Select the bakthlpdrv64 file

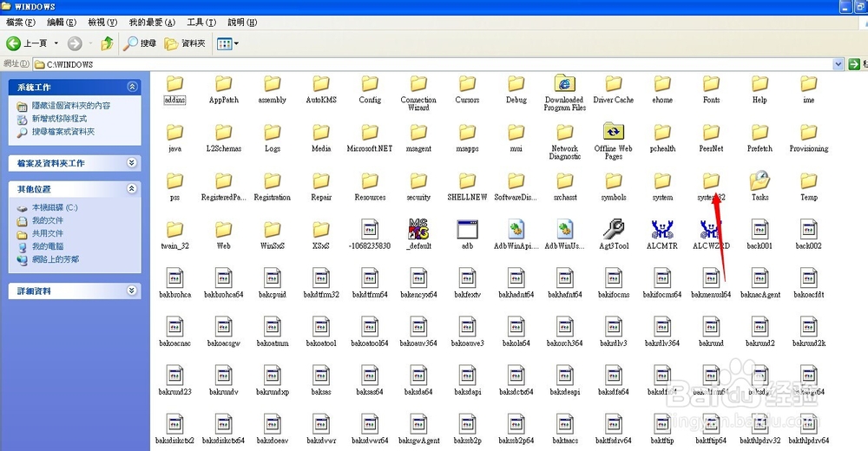tap(808, 429)
